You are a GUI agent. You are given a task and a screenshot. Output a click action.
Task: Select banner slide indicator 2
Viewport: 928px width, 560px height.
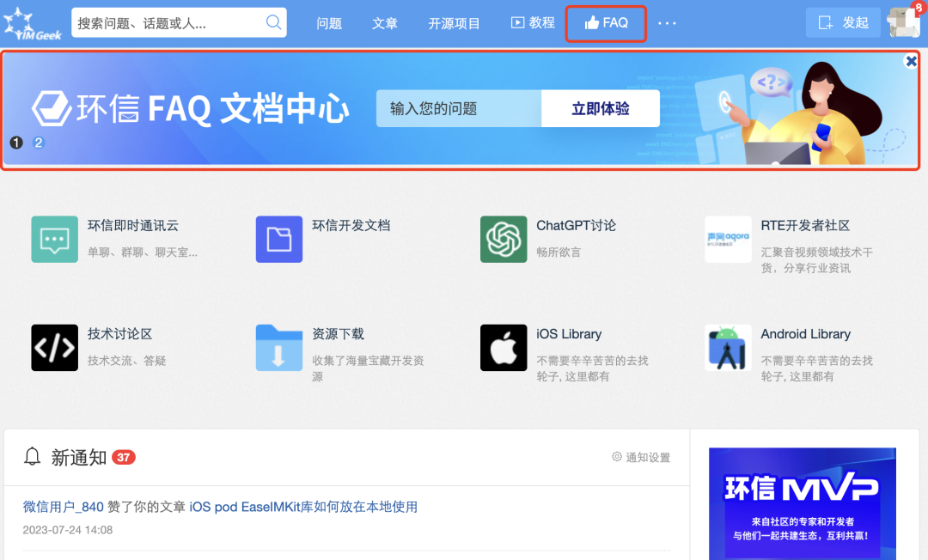pyautogui.click(x=39, y=143)
